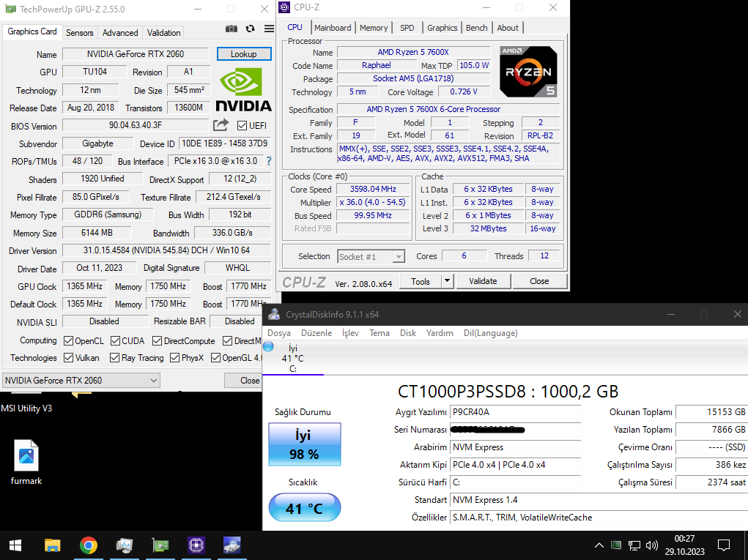Toggle the Ray Tracing checkbox

(x=114, y=357)
